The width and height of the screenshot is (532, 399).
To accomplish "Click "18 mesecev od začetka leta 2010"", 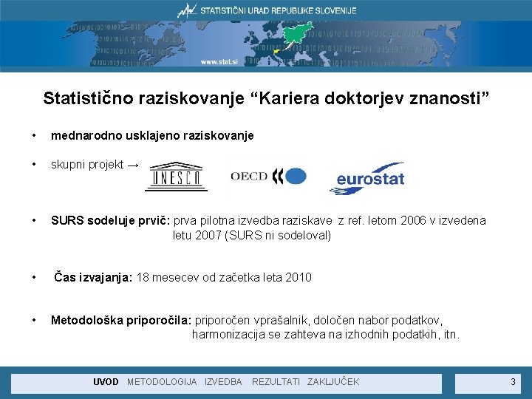I will (x=224, y=278).
